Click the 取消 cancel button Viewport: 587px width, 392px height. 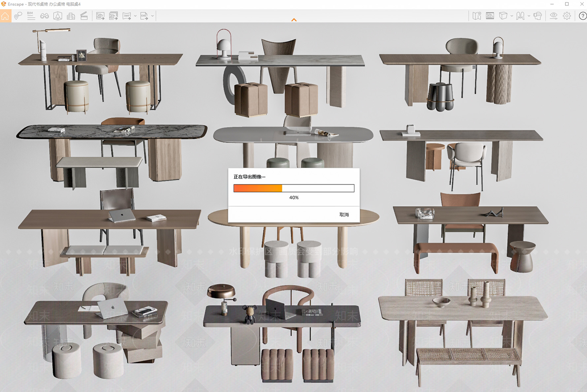point(344,215)
